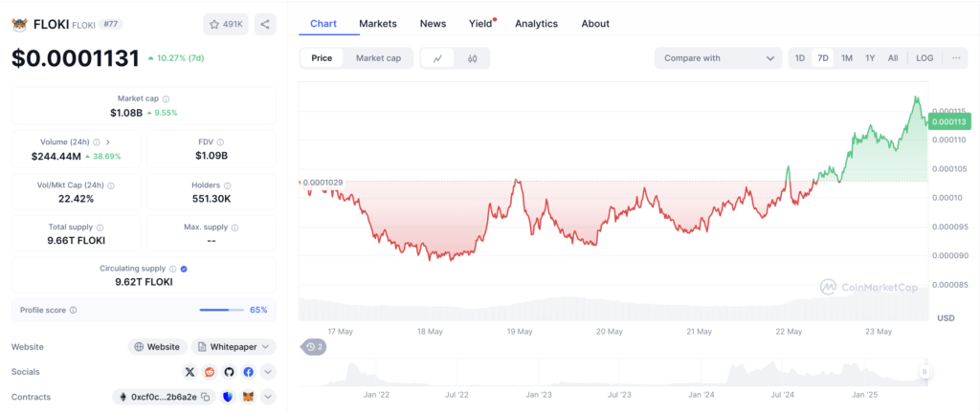Click the MetaMask fox icon in Contracts

point(248,397)
